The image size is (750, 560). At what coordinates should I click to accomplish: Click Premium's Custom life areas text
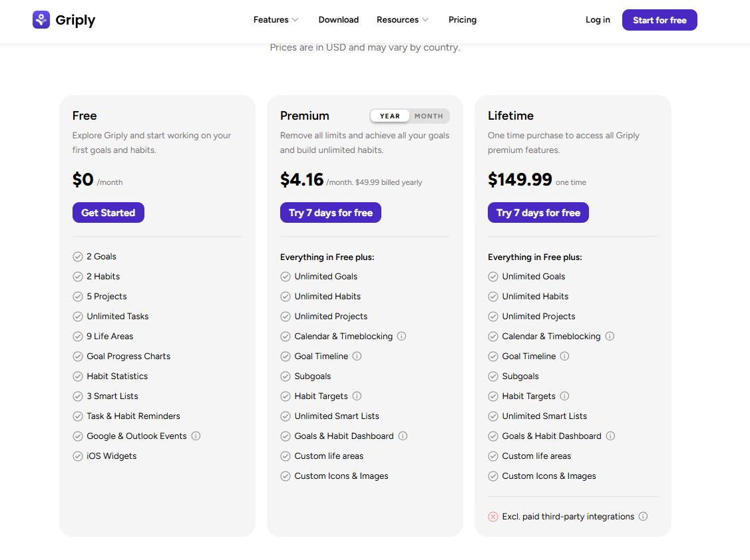(x=329, y=456)
